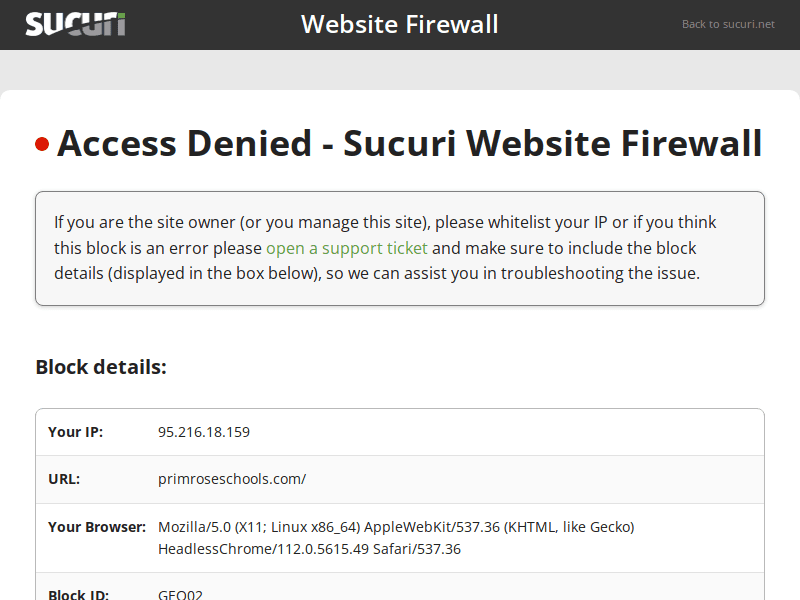The height and width of the screenshot is (600, 800).
Task: Click the URL value primroseschools.com/
Action: click(x=232, y=479)
